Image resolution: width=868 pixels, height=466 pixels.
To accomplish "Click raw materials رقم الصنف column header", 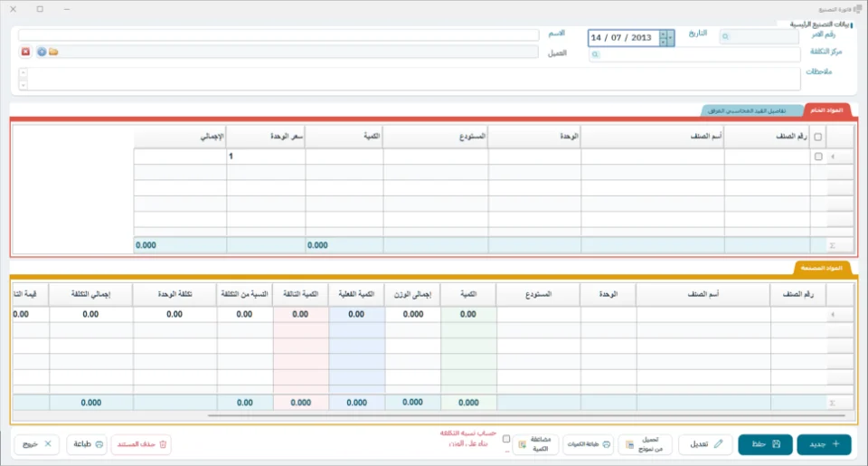I will coord(768,137).
